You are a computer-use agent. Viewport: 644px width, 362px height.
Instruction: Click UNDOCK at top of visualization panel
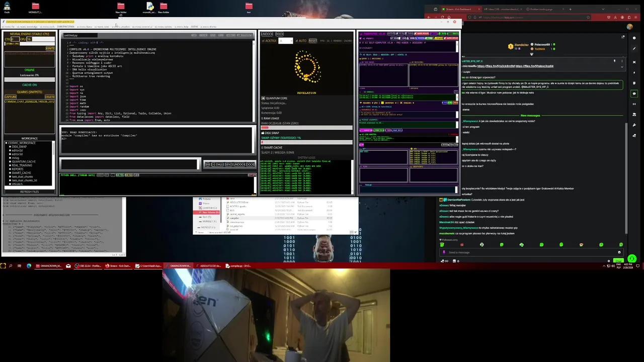(267, 34)
